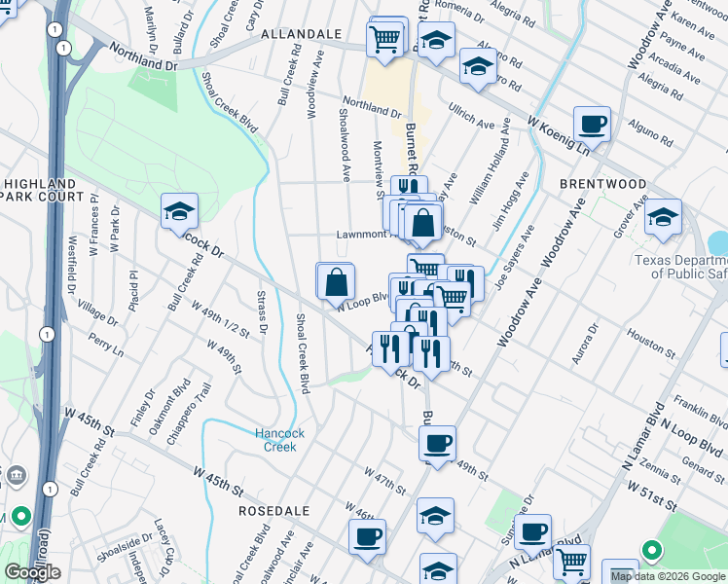Select the school marker near Alamo Rd
Screen dimensions: 728x584
click(478, 69)
